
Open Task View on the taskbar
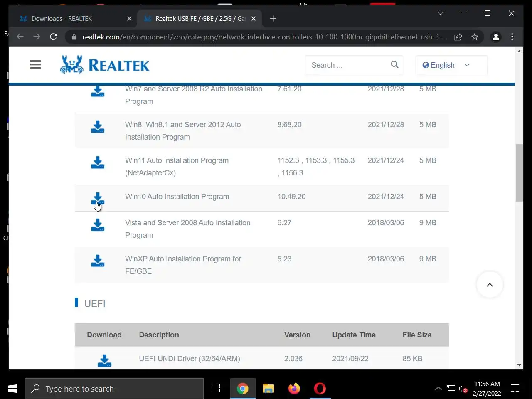pyautogui.click(x=216, y=389)
